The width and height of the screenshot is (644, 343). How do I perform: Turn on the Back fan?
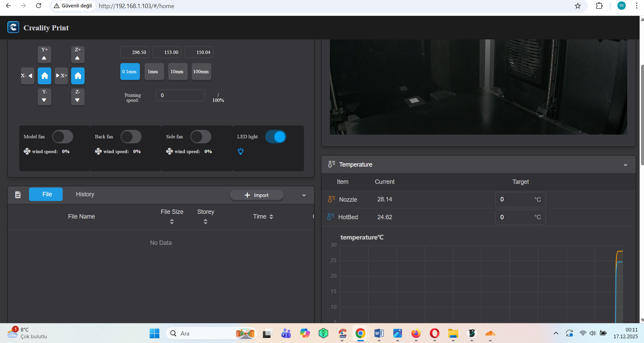point(131,137)
